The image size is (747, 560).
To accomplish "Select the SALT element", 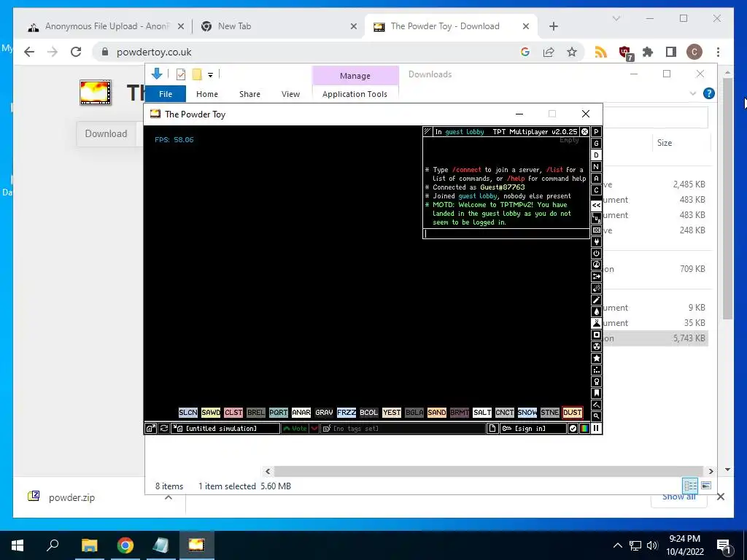I will pyautogui.click(x=481, y=413).
